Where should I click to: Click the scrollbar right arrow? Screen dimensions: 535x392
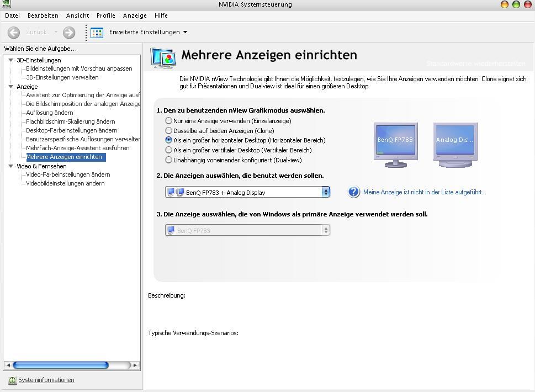[135, 365]
